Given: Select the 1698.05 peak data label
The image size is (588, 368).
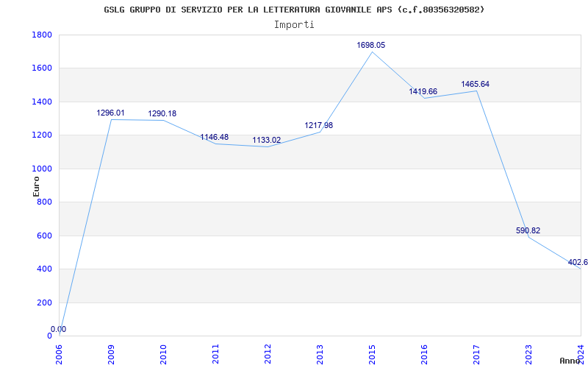Looking at the screenshot, I should click(x=370, y=45).
